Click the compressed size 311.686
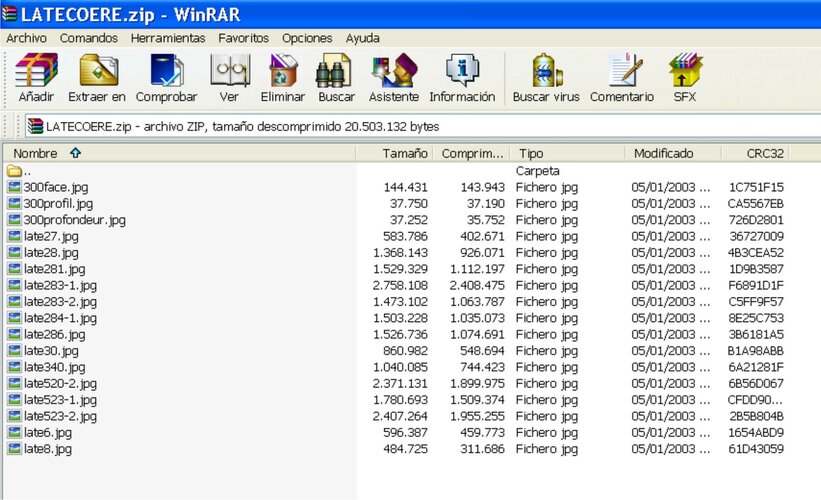This screenshot has width=821, height=500. pos(482,449)
